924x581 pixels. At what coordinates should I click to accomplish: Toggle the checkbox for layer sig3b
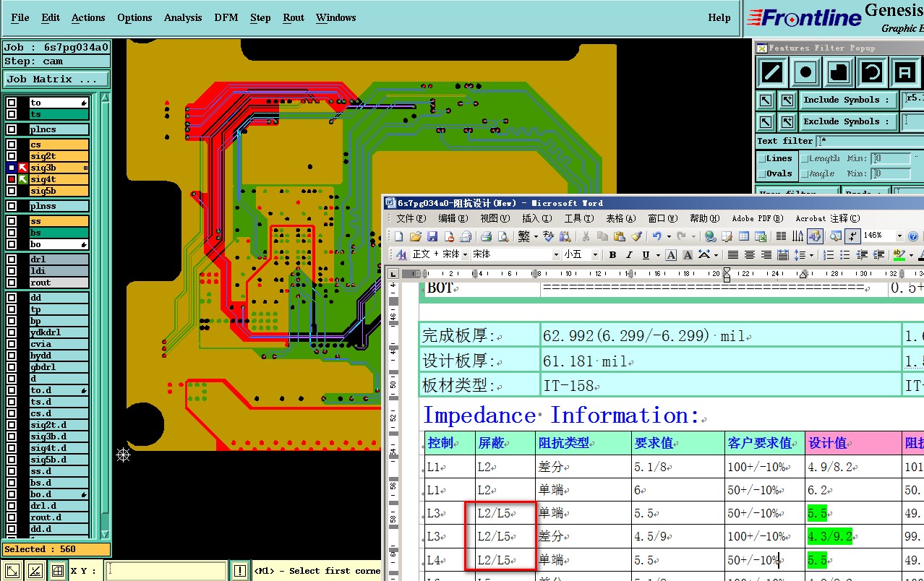click(12, 168)
